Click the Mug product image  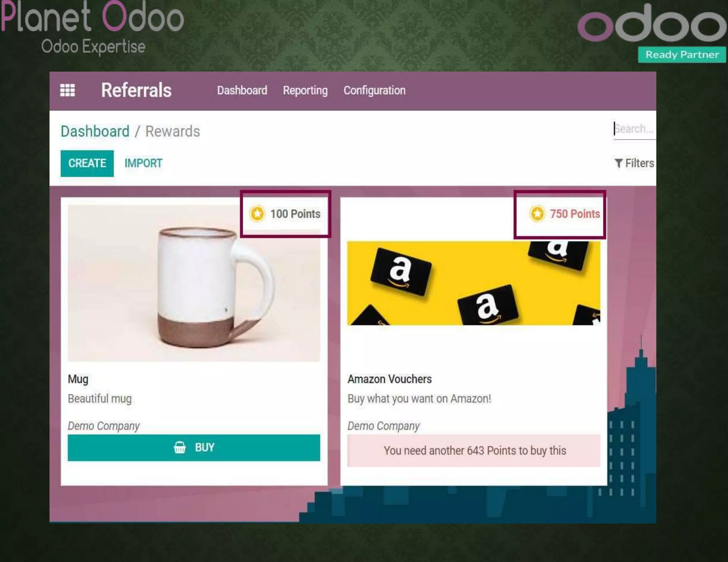tap(194, 283)
